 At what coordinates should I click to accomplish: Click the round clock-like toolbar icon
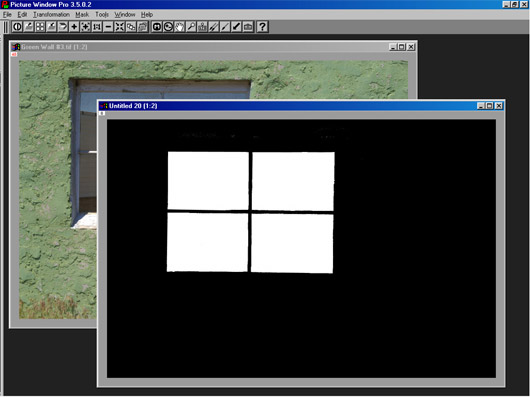[168, 27]
